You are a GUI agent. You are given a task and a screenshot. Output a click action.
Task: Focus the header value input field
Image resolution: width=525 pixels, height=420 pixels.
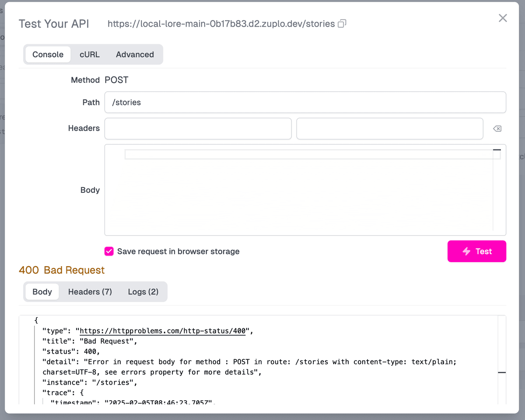tap(389, 128)
